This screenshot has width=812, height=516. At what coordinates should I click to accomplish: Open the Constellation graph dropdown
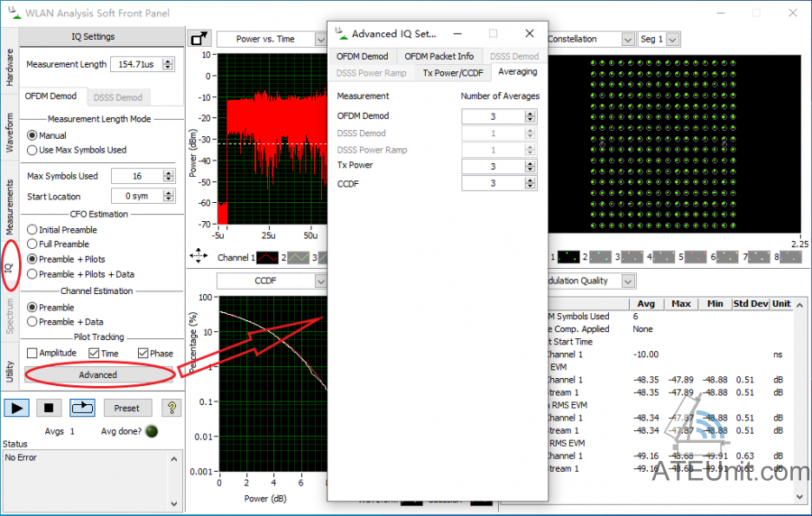coord(628,40)
